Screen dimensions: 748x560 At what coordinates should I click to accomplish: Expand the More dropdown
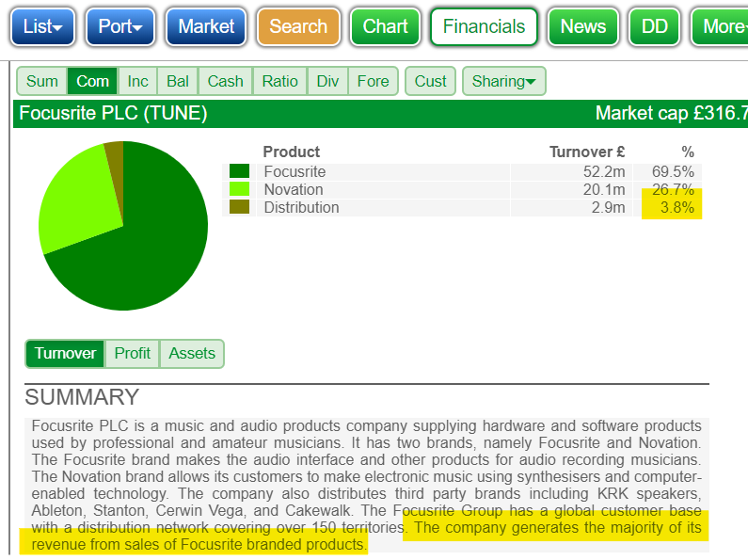tap(721, 26)
